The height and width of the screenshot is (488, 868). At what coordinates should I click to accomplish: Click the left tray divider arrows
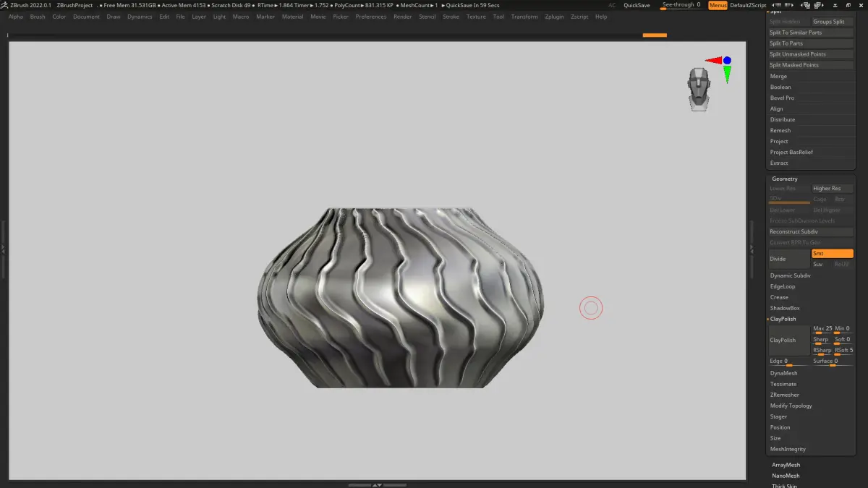tap(3, 248)
